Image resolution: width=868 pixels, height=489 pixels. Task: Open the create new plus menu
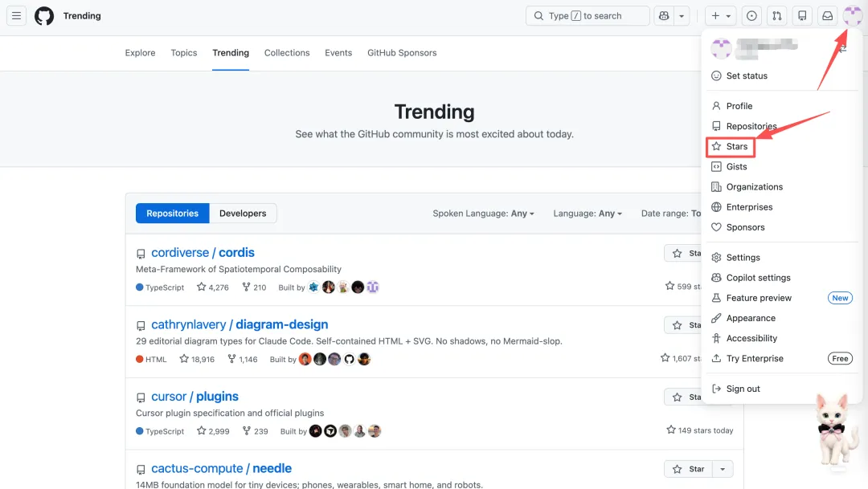pyautogui.click(x=721, y=16)
